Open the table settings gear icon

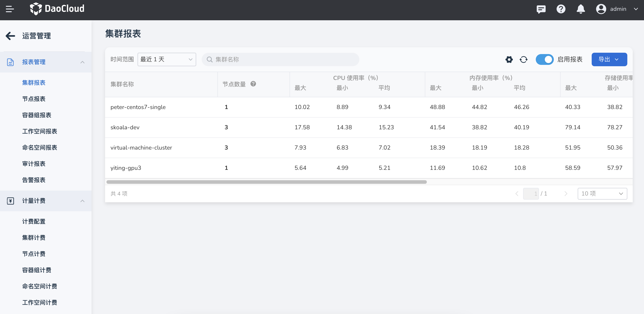click(509, 59)
